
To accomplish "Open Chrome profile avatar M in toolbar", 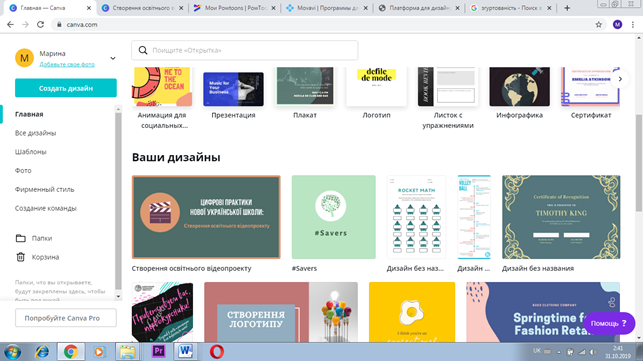I will point(617,25).
